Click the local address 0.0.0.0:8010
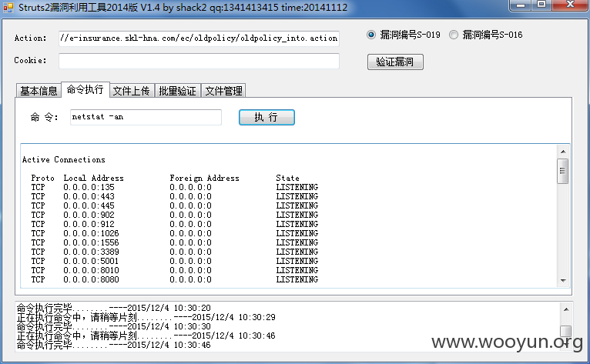 [91, 270]
